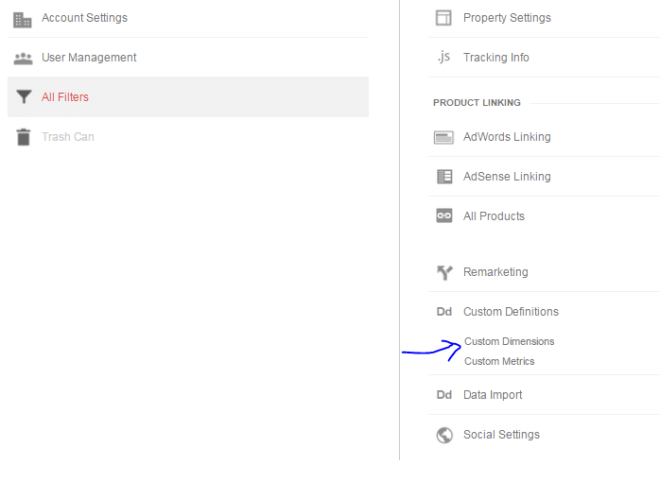Viewport: 660px width, 482px height.
Task: Click the User Management people icon
Action: pos(23,59)
